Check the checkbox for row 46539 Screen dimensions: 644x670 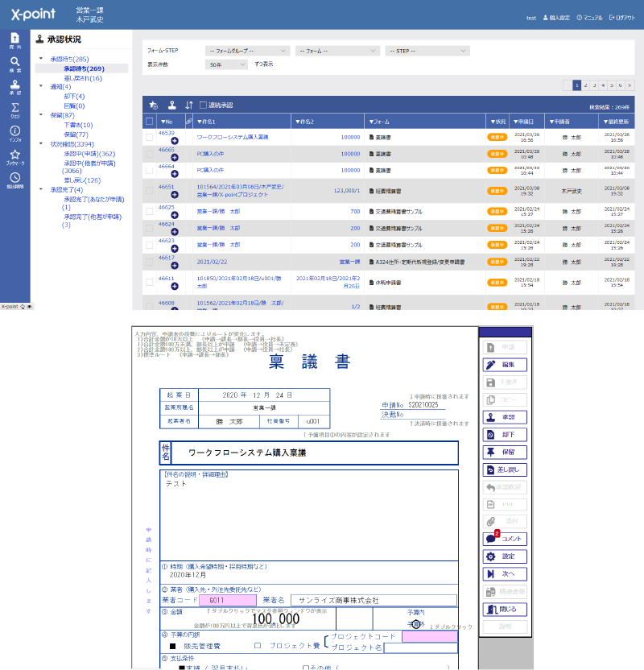point(150,137)
